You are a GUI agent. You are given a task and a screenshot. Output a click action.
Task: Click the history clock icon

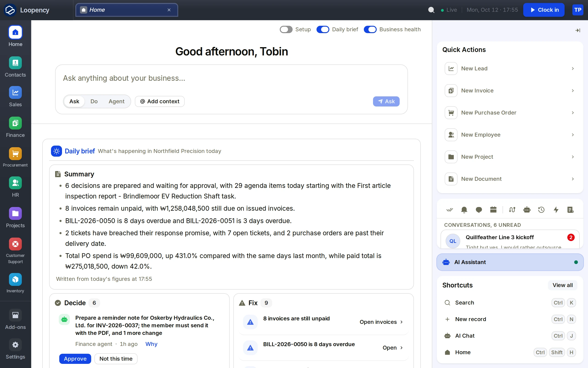coord(541,210)
